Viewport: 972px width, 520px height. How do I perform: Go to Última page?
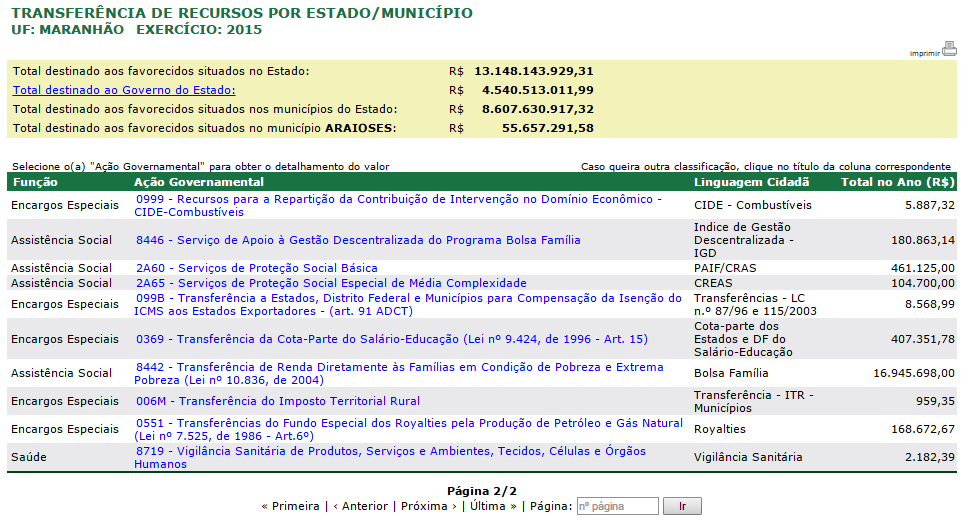tap(493, 506)
